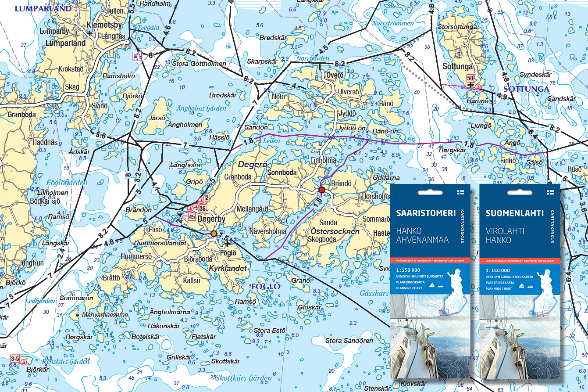Click the Degerby town label
This screenshot has width=588, height=392.
point(211,219)
